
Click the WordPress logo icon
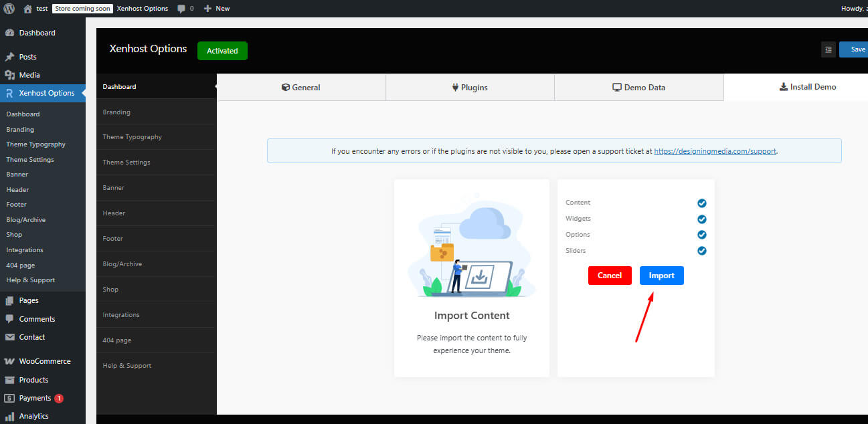pyautogui.click(x=9, y=9)
